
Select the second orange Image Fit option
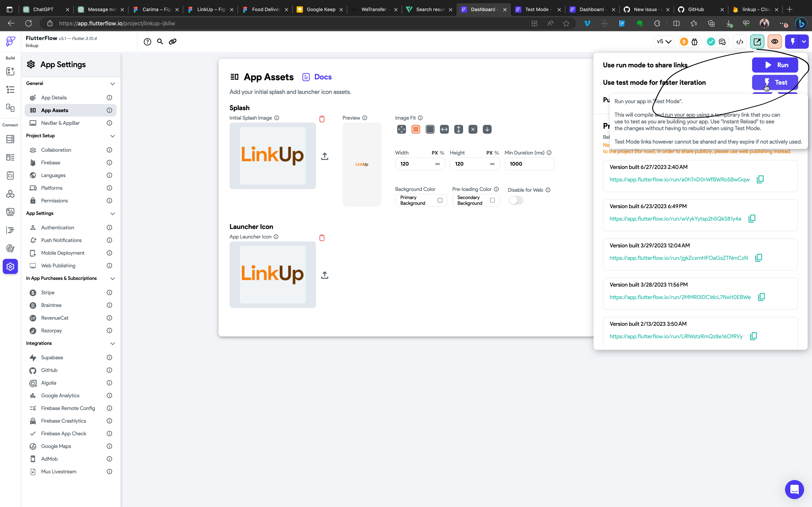(416, 130)
